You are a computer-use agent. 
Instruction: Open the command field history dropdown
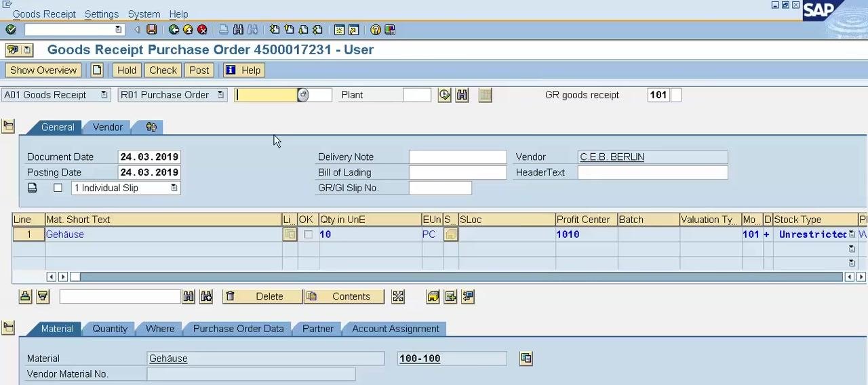pos(119,30)
